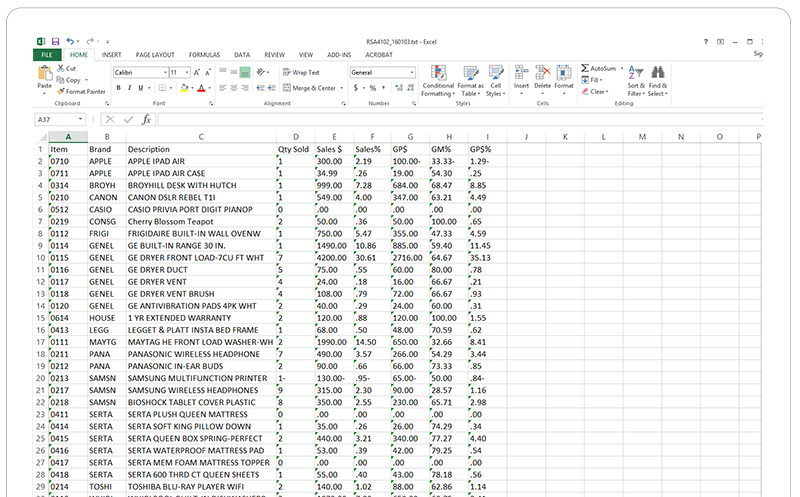Toggle Merge & Center on cells
The image size is (800, 497).
[310, 88]
